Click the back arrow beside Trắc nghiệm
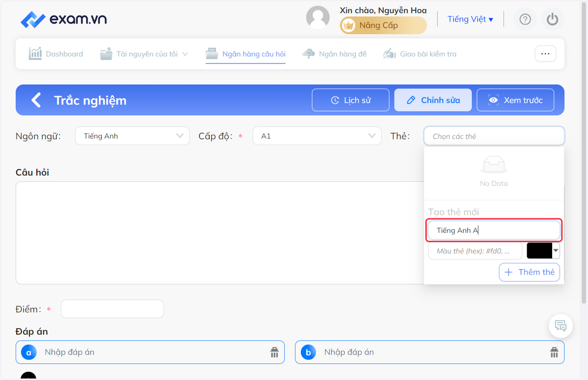 tap(36, 100)
